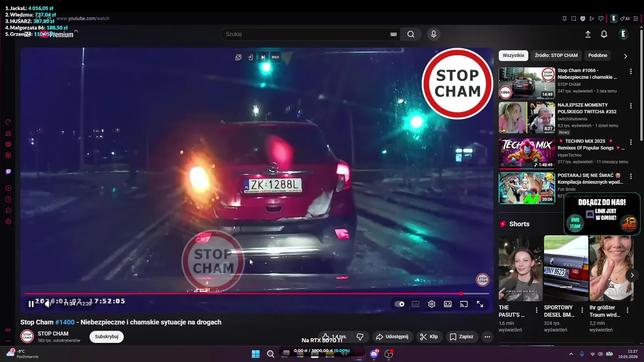The width and height of the screenshot is (644, 362).
Task: Dislike the video with thumbs-down button
Action: (360, 337)
